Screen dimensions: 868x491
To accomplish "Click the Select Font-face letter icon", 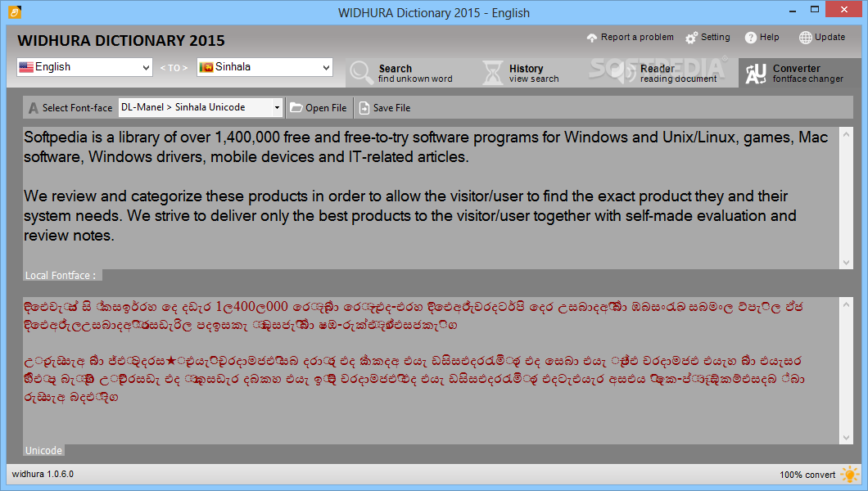I will pos(34,108).
